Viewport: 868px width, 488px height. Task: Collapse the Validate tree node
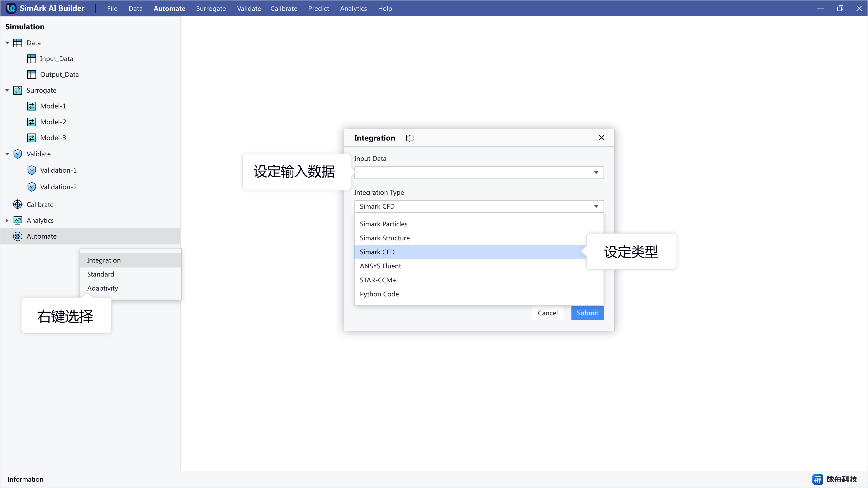7,154
